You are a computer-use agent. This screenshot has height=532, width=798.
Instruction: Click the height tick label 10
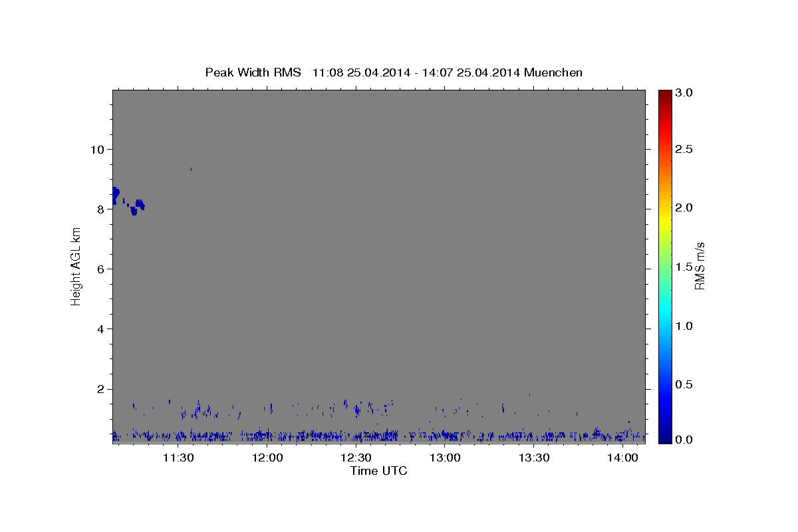(x=96, y=149)
